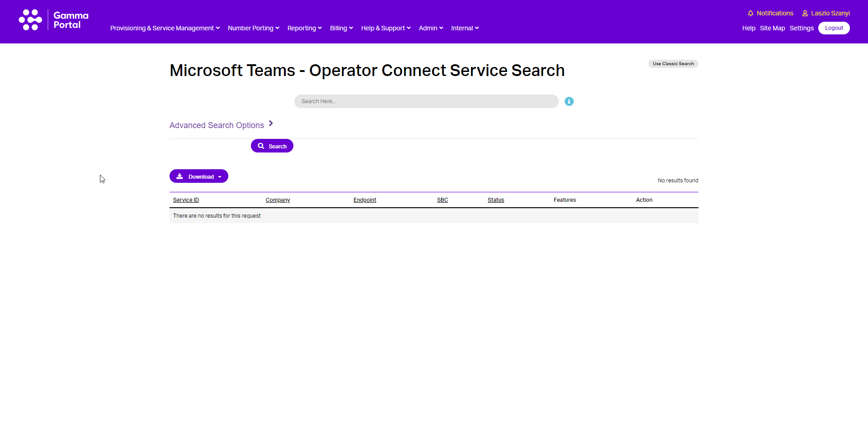Sort by Service ID column
This screenshot has height=424, width=868.
click(x=186, y=200)
